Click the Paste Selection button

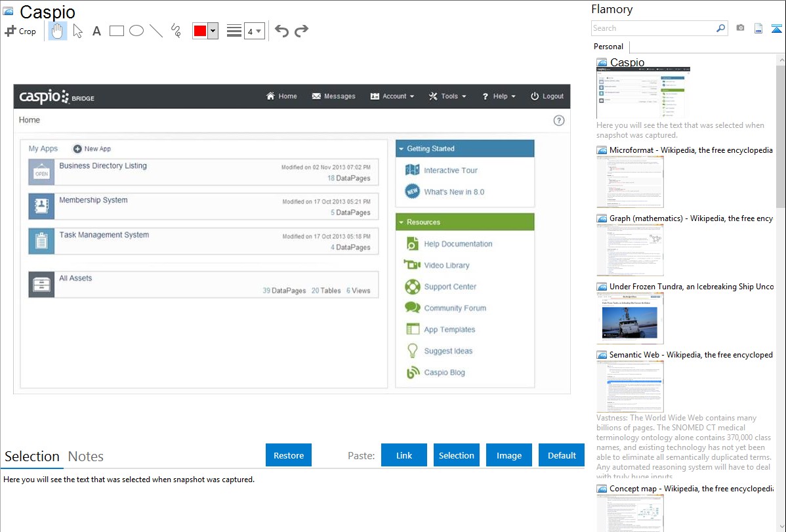[x=456, y=455]
